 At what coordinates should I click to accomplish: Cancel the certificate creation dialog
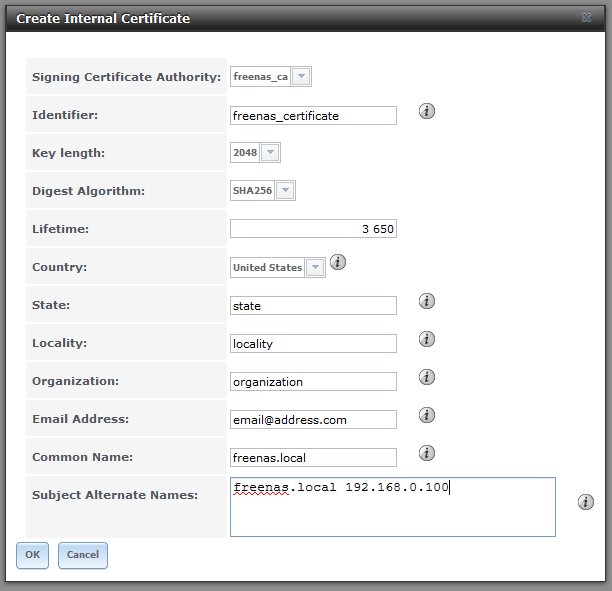tap(83, 555)
